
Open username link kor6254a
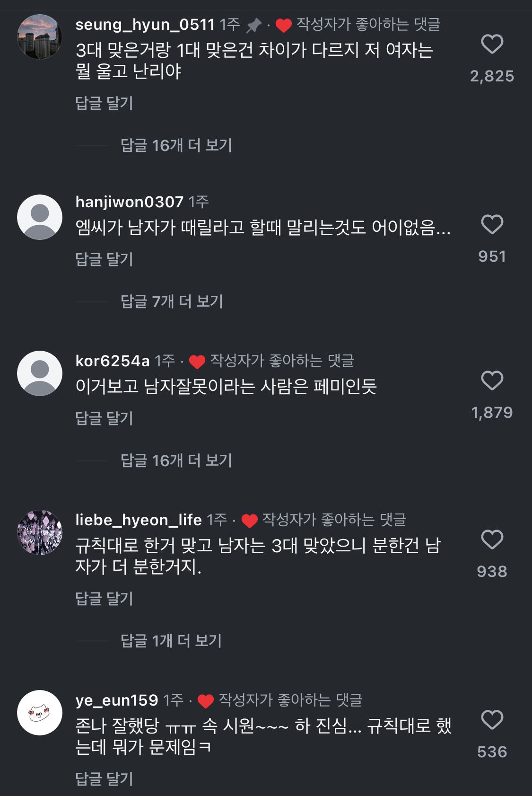click(x=113, y=361)
